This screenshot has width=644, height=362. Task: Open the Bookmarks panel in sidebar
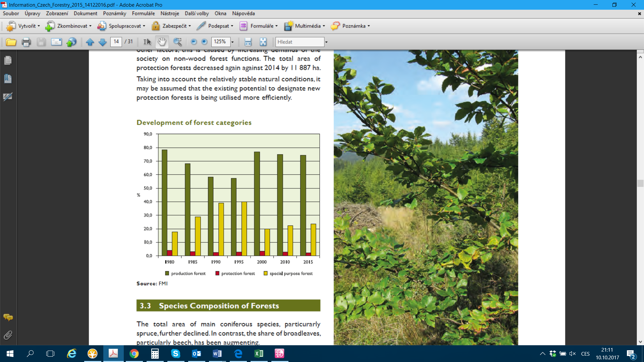tap(8, 78)
